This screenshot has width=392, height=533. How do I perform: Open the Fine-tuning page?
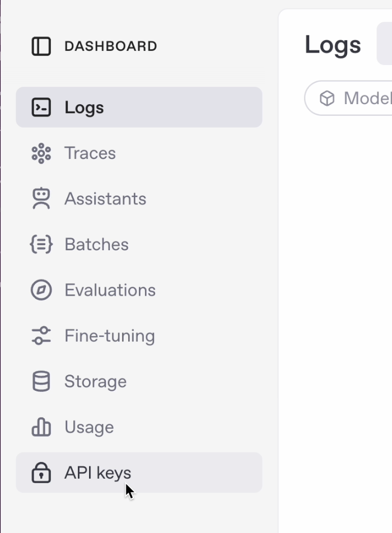point(139,335)
